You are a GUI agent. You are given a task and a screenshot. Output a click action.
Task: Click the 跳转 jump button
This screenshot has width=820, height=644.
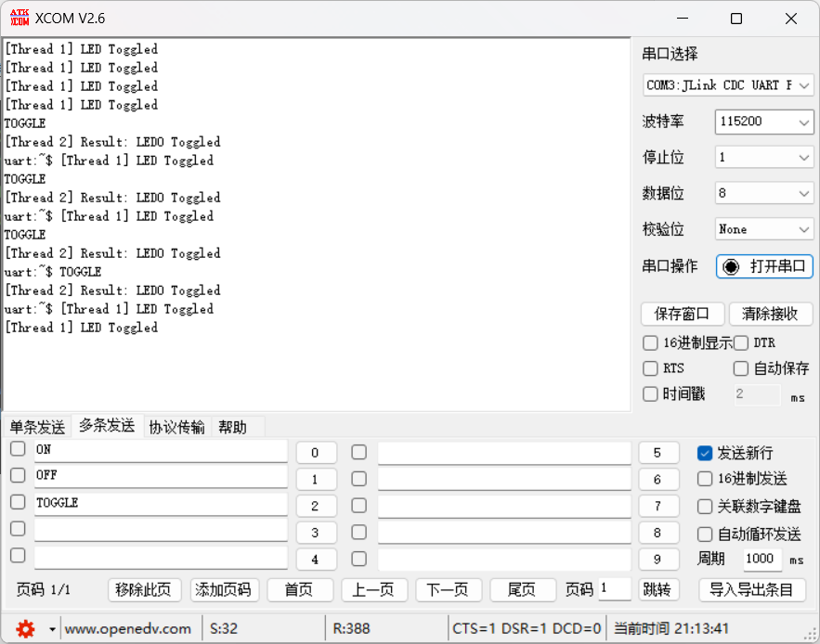click(x=658, y=590)
